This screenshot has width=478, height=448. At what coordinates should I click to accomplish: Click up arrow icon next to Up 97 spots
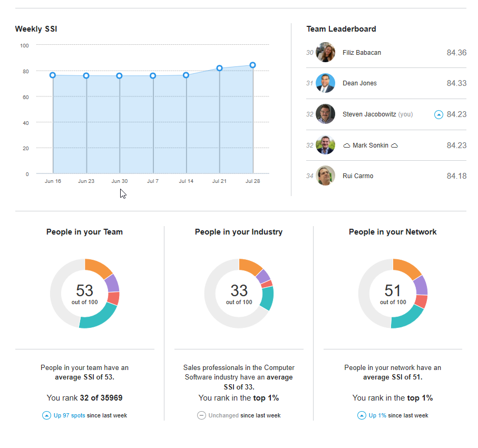tap(46, 415)
